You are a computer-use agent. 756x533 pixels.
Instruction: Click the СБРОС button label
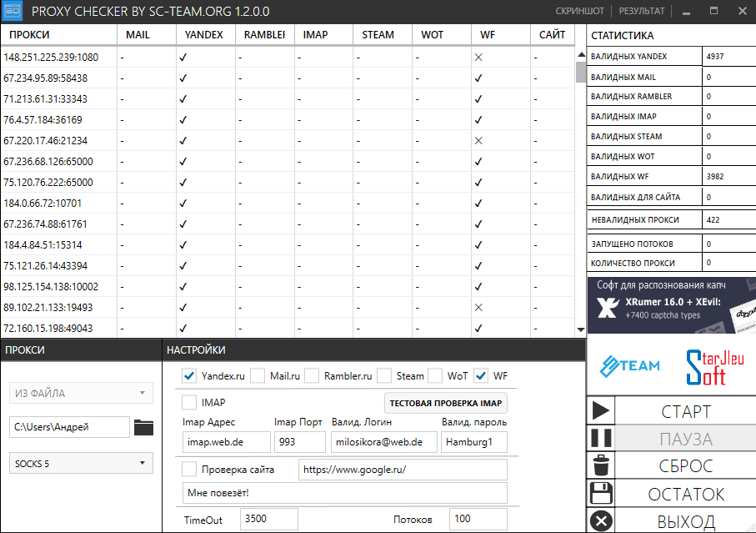[x=686, y=466]
